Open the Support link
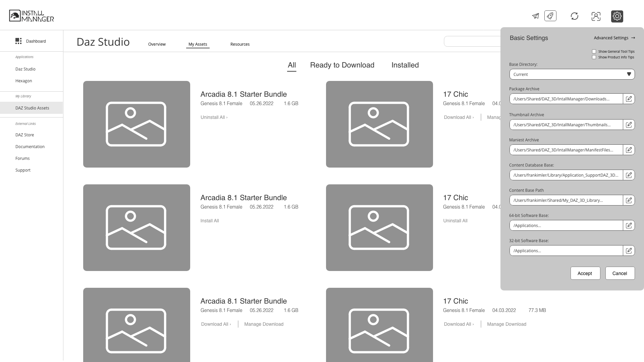Image resolution: width=644 pixels, height=362 pixels. click(x=23, y=170)
